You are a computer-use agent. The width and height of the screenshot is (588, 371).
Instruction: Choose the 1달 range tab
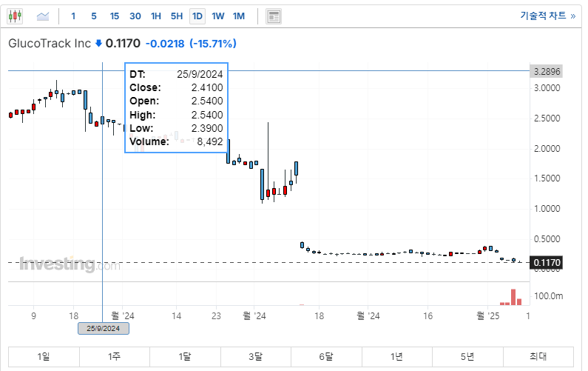pos(185,356)
